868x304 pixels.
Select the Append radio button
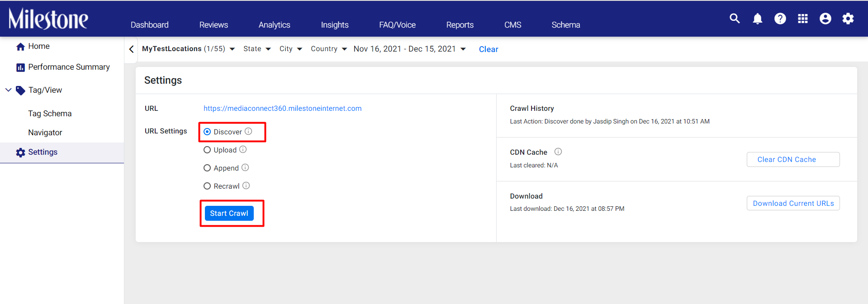[207, 168]
